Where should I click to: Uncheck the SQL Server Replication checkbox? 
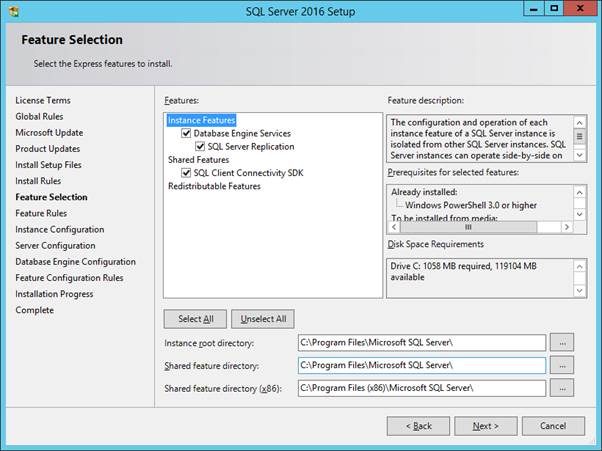200,146
